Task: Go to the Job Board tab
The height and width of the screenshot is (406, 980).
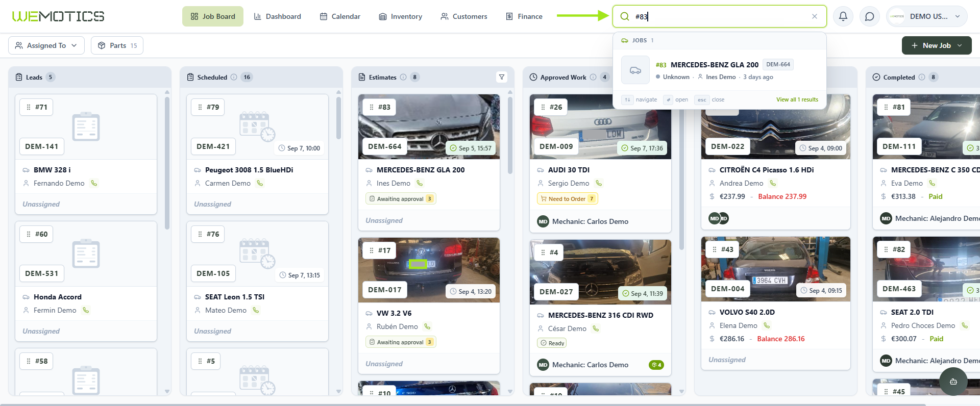Action: (213, 16)
